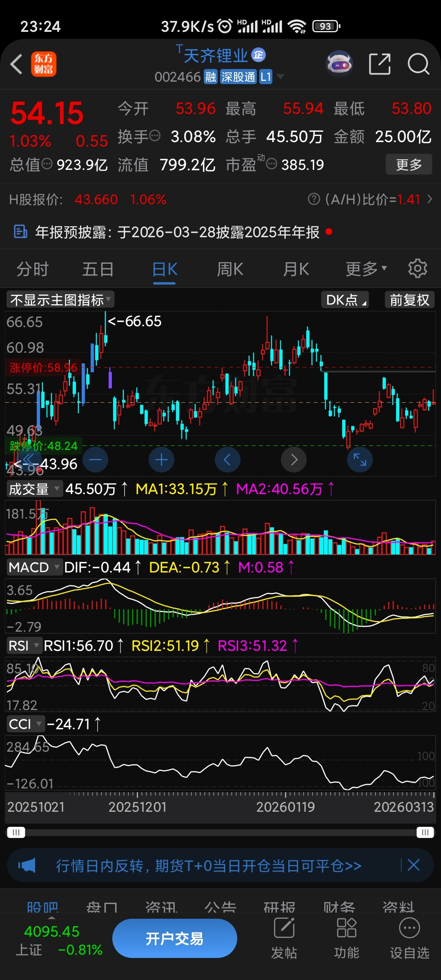
Task: Tap the 开户交易 button
Action: point(175,938)
